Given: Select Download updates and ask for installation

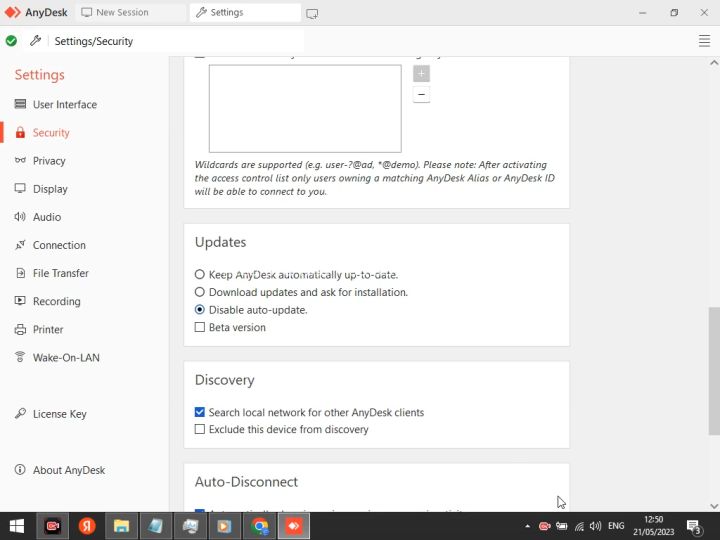Looking at the screenshot, I should click(x=301, y=292).
